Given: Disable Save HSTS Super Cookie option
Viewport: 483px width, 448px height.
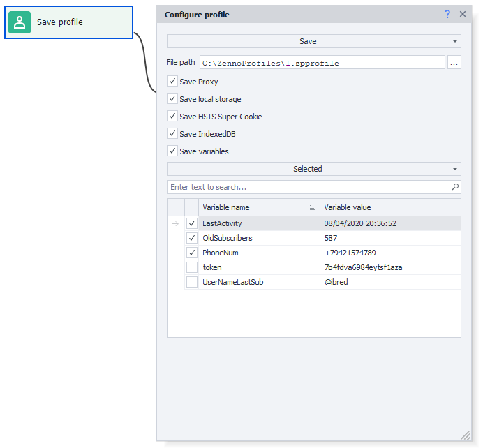Looking at the screenshot, I should (x=172, y=117).
